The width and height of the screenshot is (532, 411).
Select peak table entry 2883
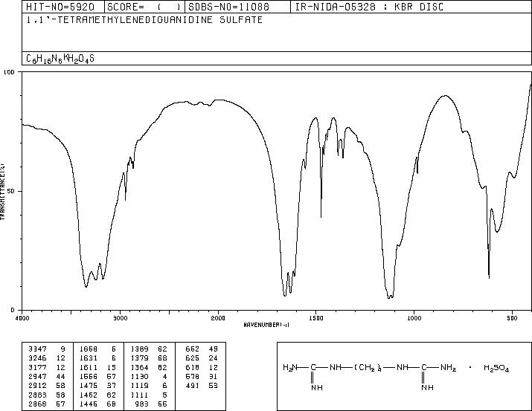(x=38, y=395)
